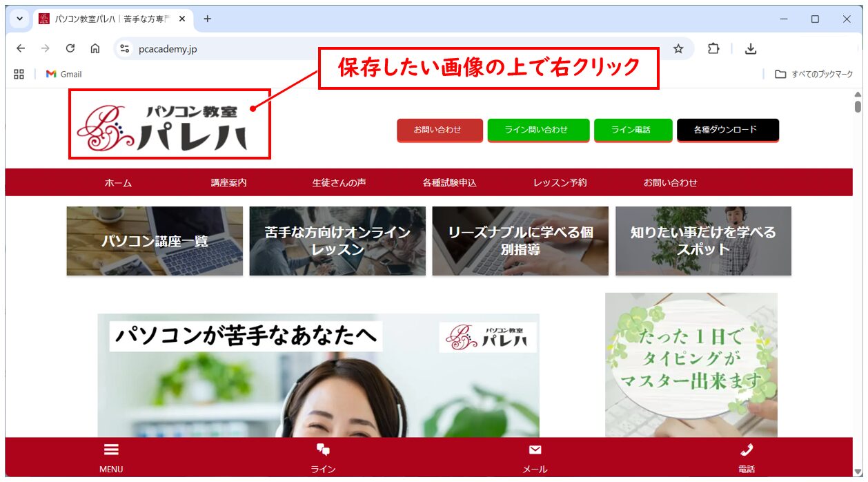Tap the 電話 phone icon at bottom right
Screen dimensions: 868x482
[x=747, y=450]
